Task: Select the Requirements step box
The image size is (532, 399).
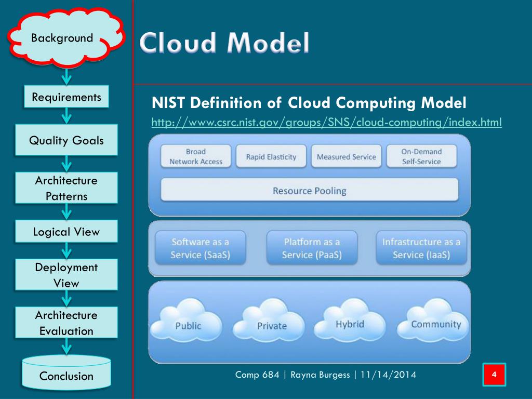Action: click(x=66, y=97)
